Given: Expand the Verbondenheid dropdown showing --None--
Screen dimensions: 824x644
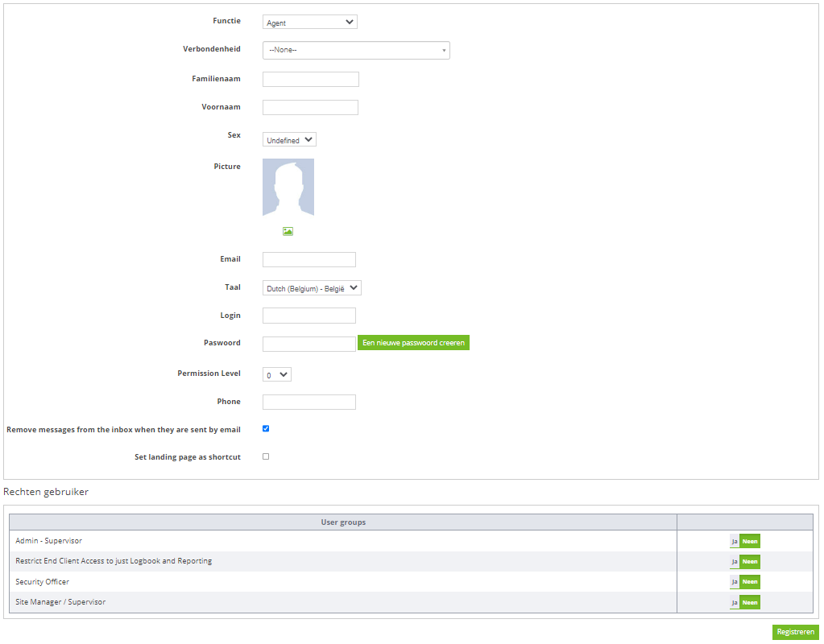Looking at the screenshot, I should click(356, 50).
